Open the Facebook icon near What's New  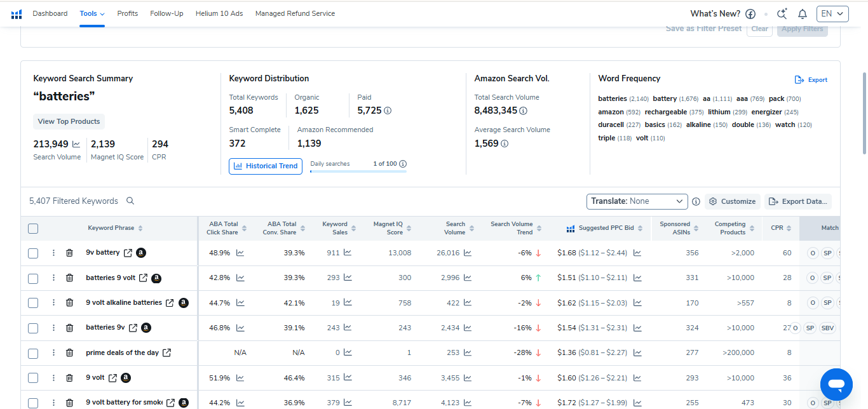[x=750, y=14]
